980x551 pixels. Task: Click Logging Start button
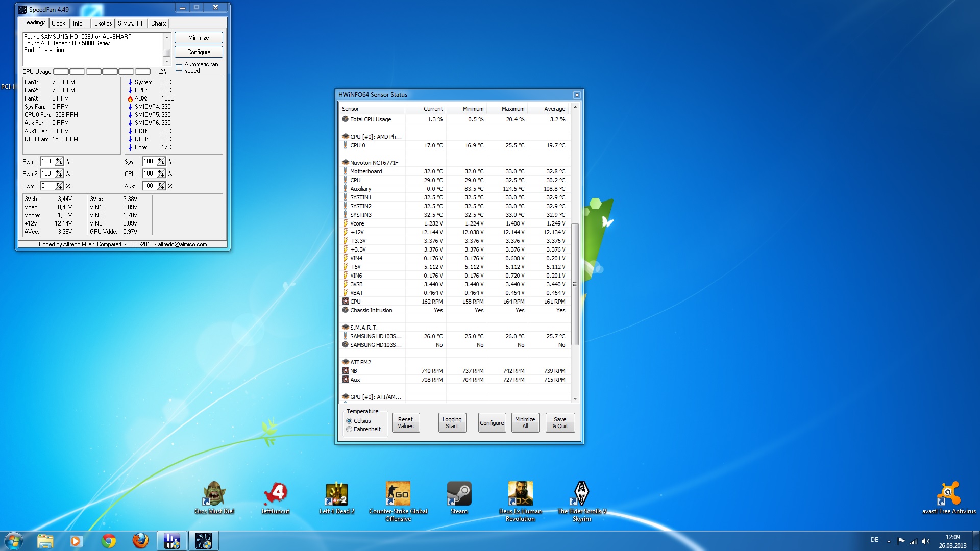pyautogui.click(x=452, y=423)
